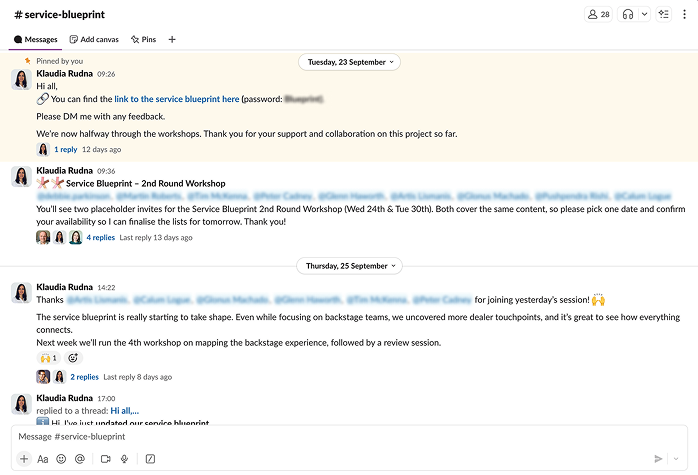Screen dimensions: 698x475
Task: Switch to the Pins tab
Action: coord(143,39)
